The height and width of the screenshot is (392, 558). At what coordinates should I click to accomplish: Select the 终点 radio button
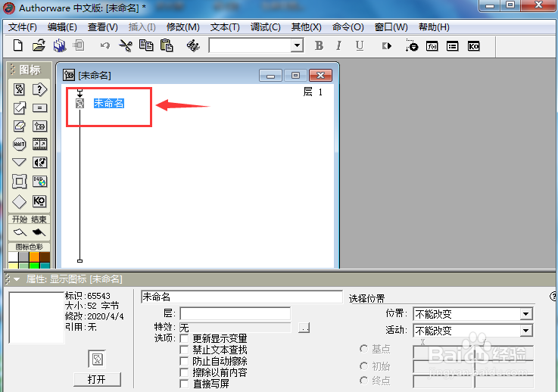(x=363, y=381)
